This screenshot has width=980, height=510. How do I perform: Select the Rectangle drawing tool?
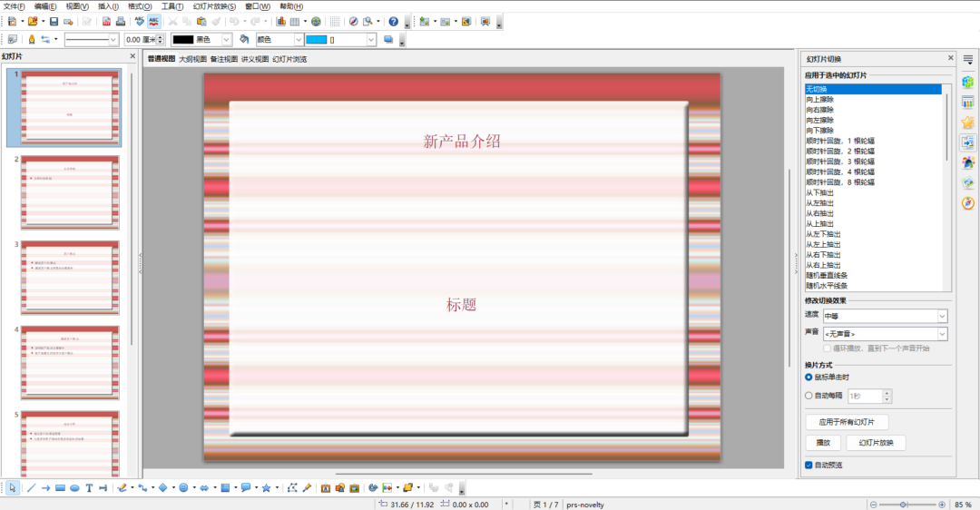(x=60, y=487)
